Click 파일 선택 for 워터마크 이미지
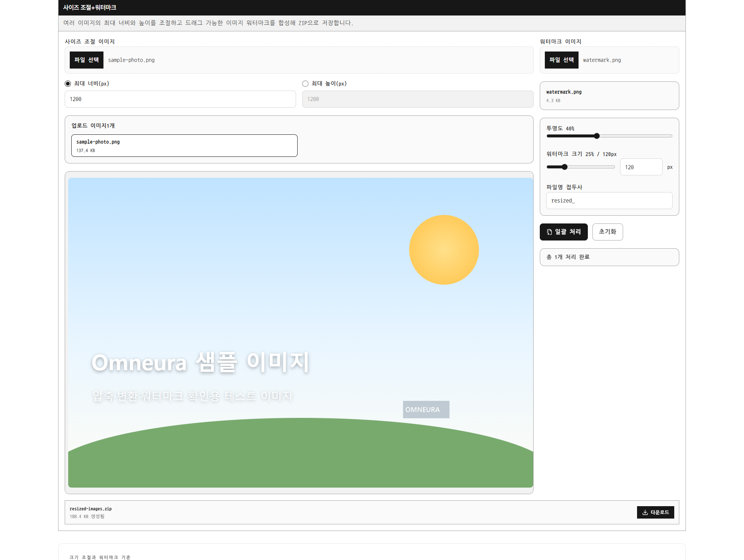This screenshot has height=560, width=744. tap(561, 60)
